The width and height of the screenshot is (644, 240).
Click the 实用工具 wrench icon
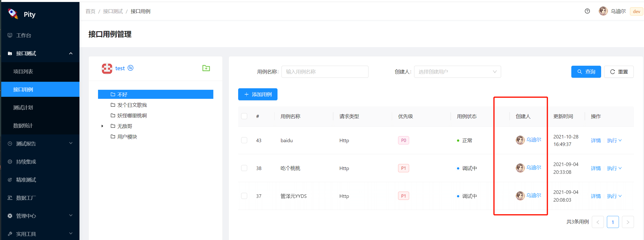point(10,234)
